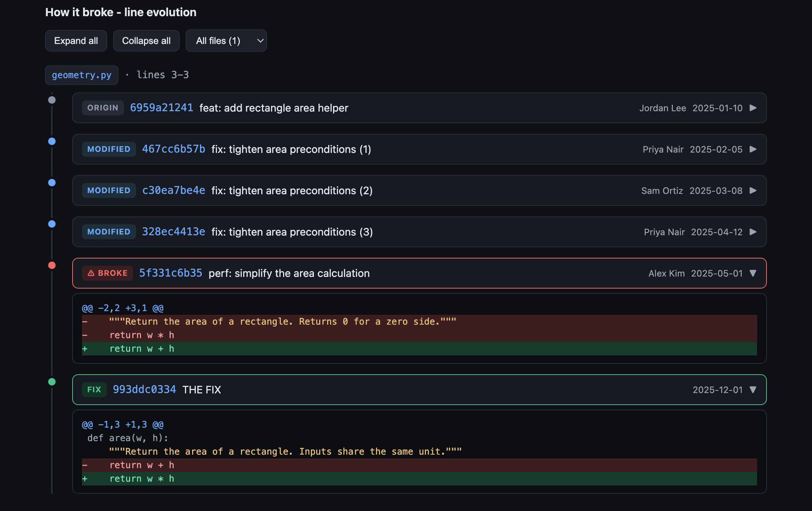
Task: Click the red broke timeline dot
Action: click(x=52, y=265)
